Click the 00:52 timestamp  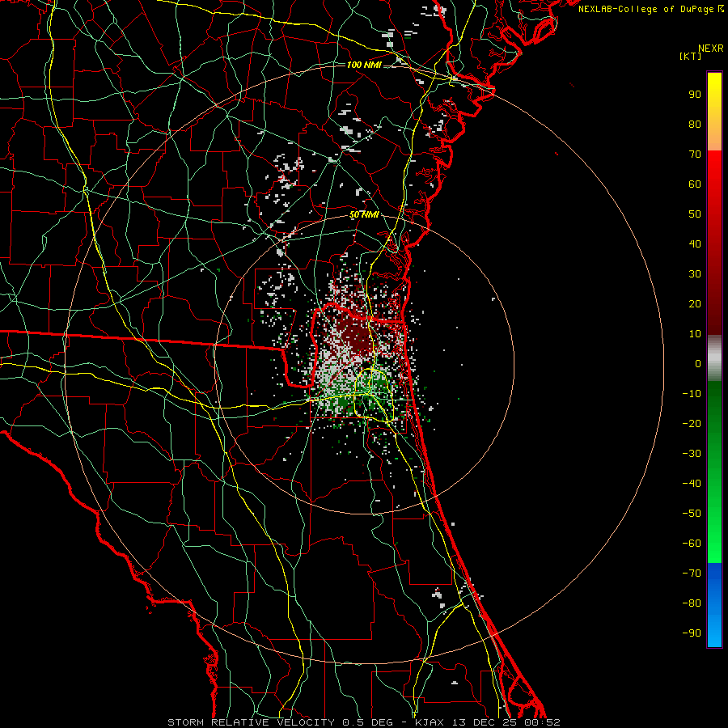542,722
